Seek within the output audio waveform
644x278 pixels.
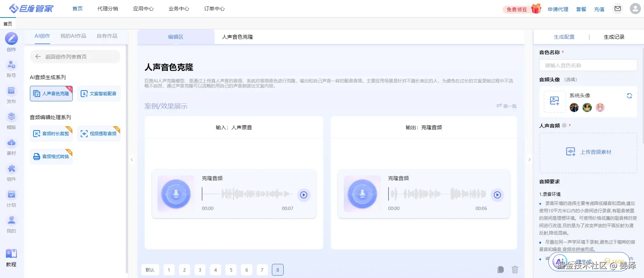[x=437, y=194]
